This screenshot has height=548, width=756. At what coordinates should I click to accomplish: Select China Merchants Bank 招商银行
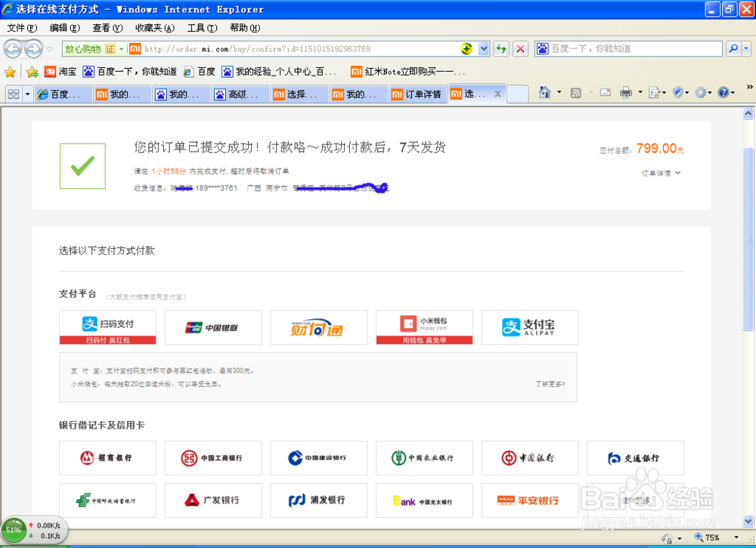tap(107, 458)
